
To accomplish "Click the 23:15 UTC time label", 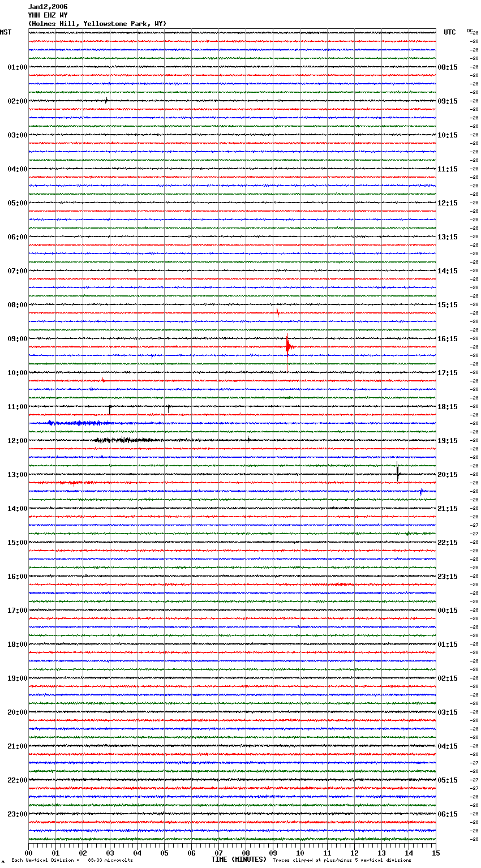I will click(x=448, y=577).
